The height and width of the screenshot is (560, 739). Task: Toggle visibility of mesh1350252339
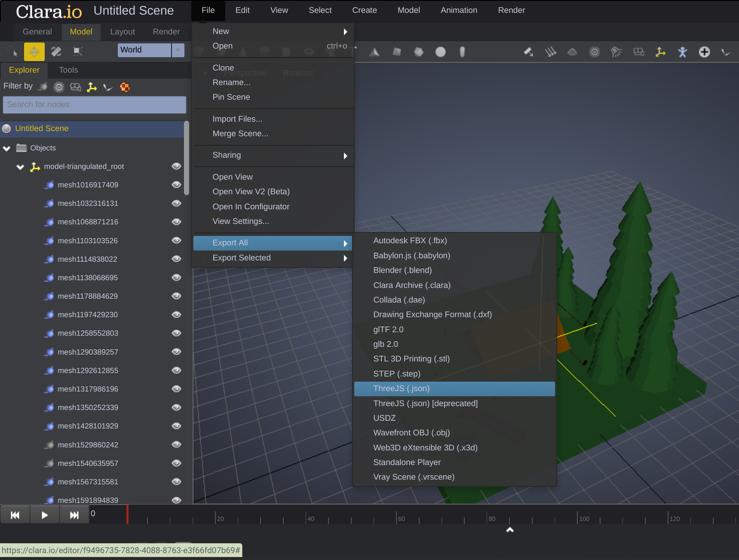176,407
